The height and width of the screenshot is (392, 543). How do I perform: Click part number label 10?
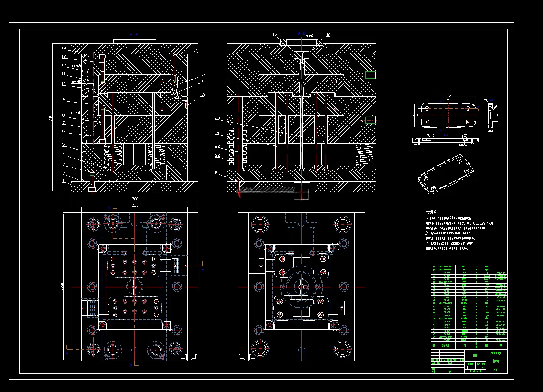coord(64,84)
